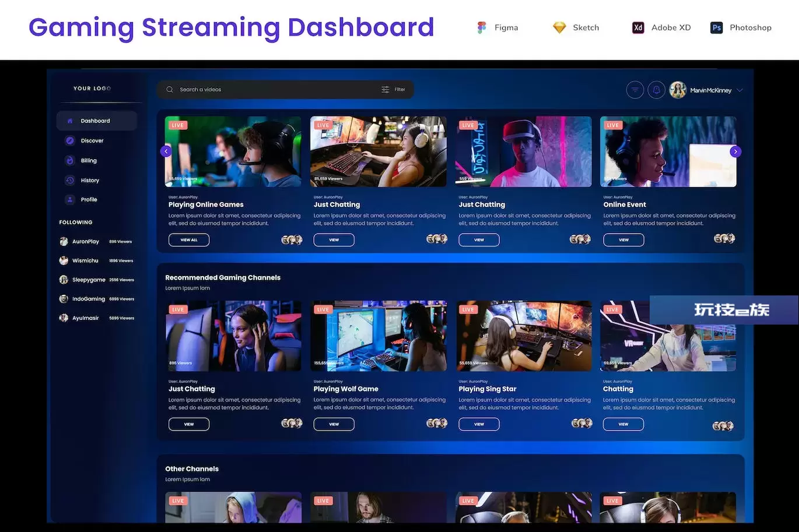
Task: Click VIEW button under the Chatting card
Action: point(623,424)
